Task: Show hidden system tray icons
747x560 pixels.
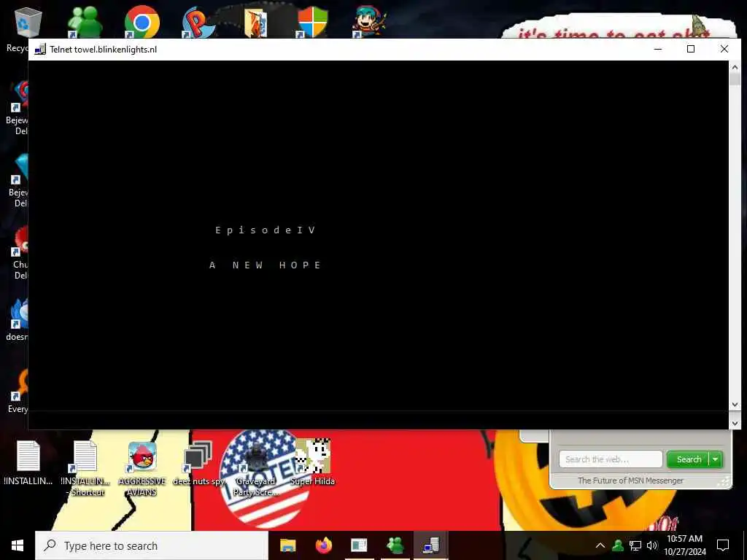Action: (x=600, y=545)
